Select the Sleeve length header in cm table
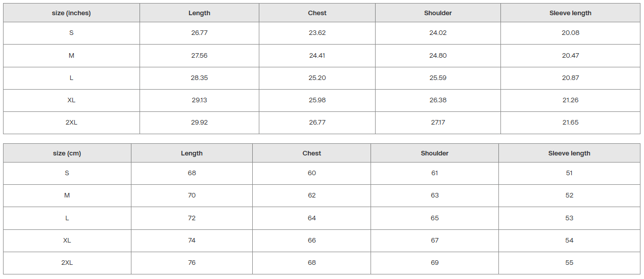The image size is (644, 279). [569, 153]
